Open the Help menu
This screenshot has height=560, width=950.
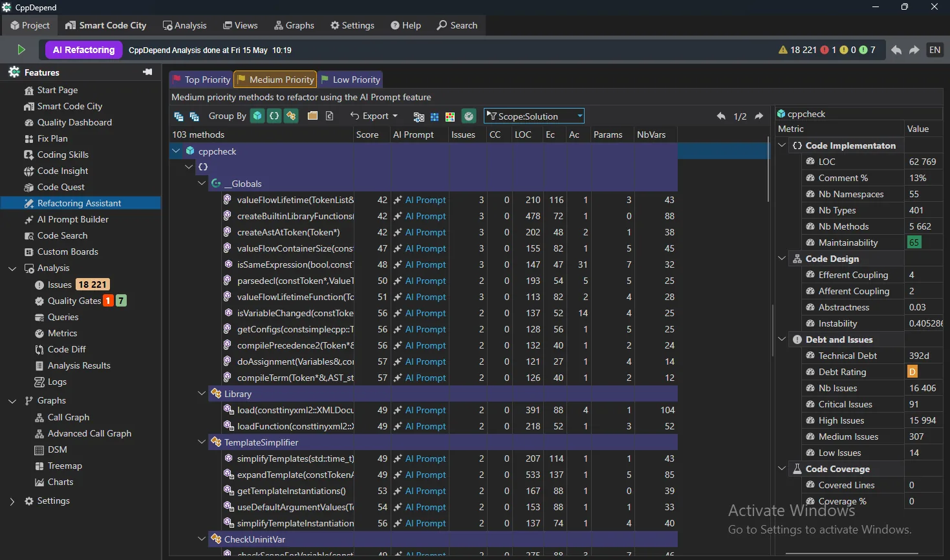(405, 25)
